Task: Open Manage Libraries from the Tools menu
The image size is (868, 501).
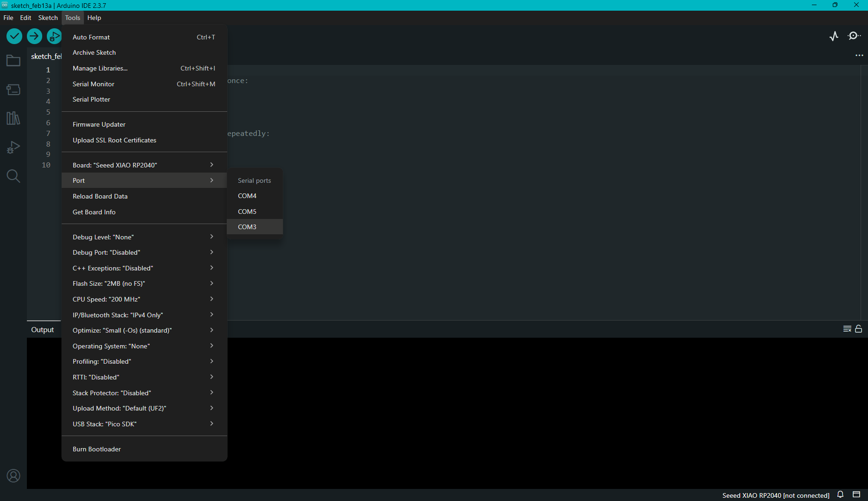Action: 144,68
